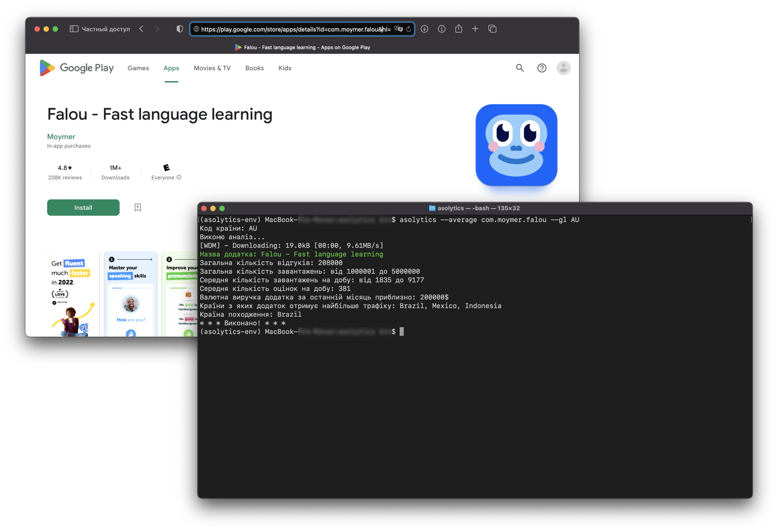This screenshot has height=532, width=778.
Task: Click the 'In-app purchases' text
Action: (x=69, y=146)
